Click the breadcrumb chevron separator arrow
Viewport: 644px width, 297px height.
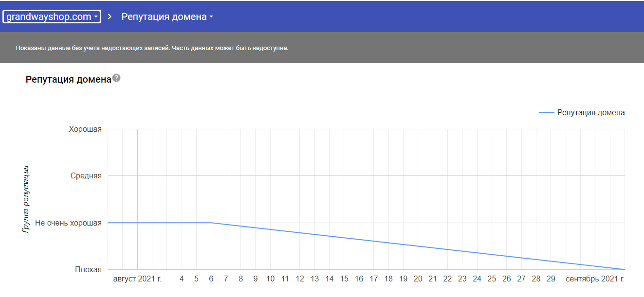click(x=110, y=17)
